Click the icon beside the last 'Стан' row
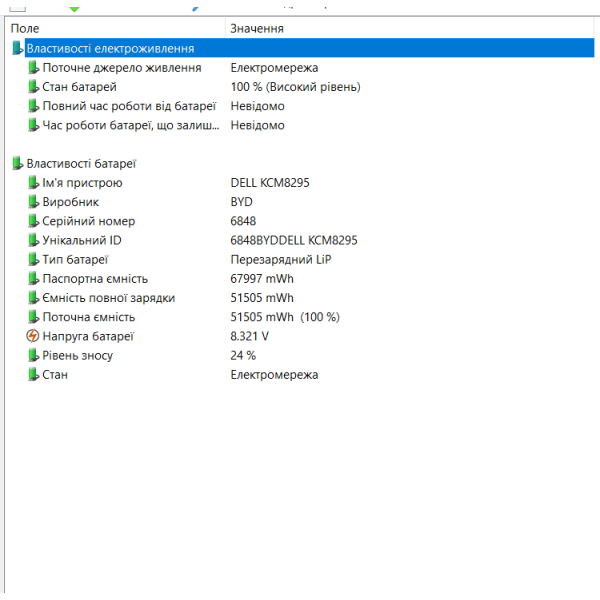The image size is (600, 600). point(33,374)
